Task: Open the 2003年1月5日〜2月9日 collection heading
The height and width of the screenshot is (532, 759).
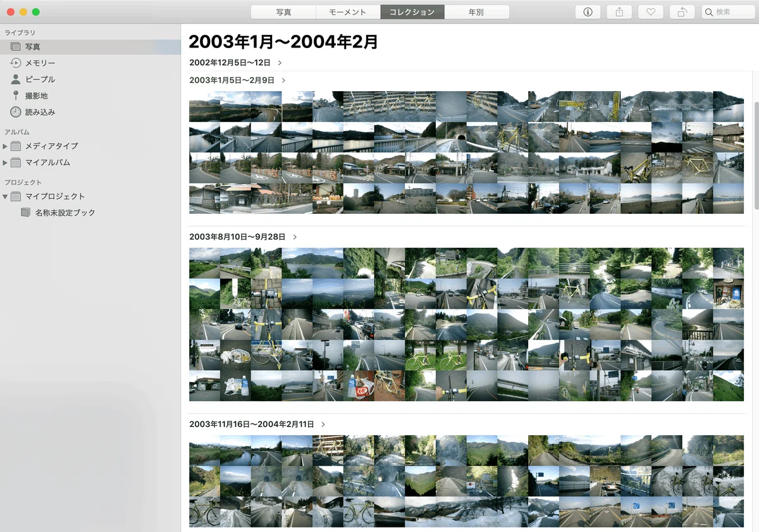Action: coord(231,80)
